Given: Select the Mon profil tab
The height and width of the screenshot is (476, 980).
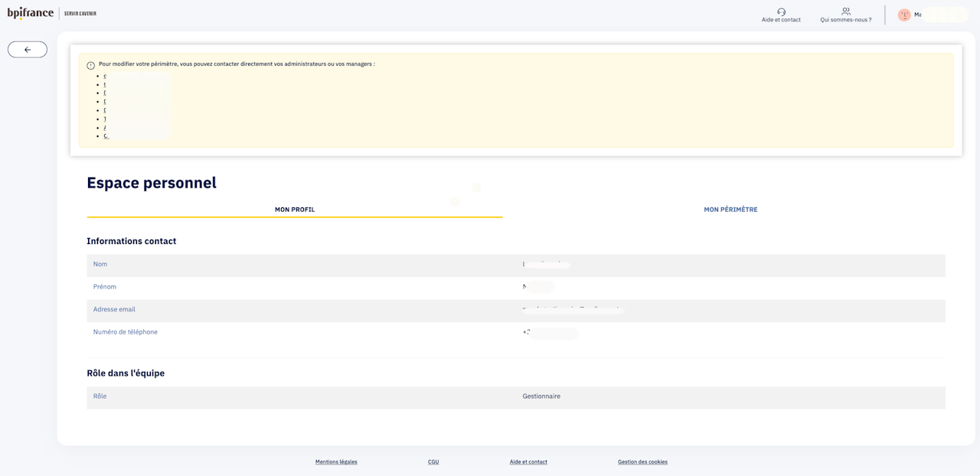Looking at the screenshot, I should click(295, 210).
